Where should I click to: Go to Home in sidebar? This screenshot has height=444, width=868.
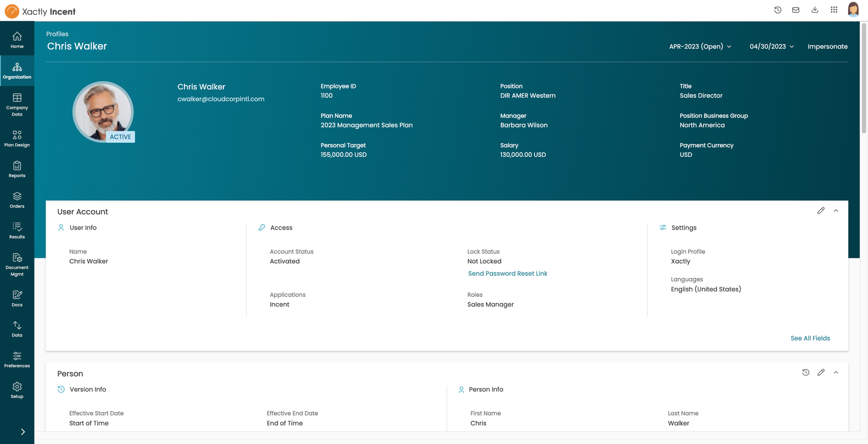coord(17,40)
